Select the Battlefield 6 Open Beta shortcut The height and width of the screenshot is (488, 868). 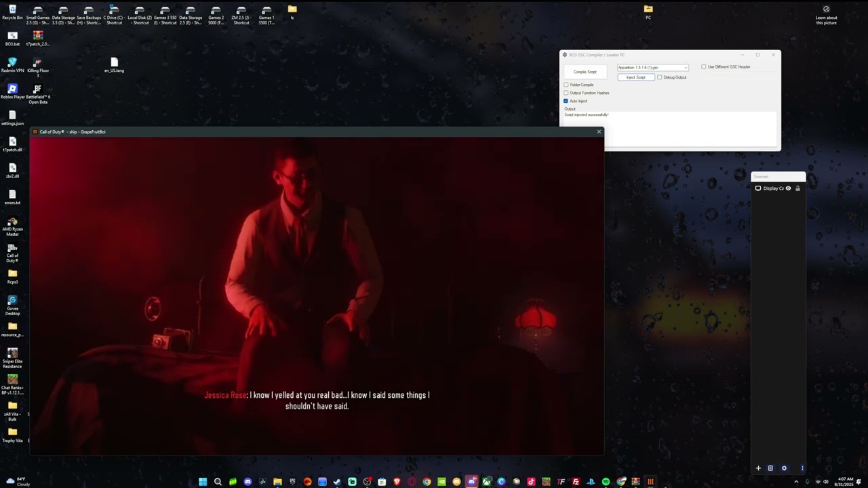click(x=38, y=94)
